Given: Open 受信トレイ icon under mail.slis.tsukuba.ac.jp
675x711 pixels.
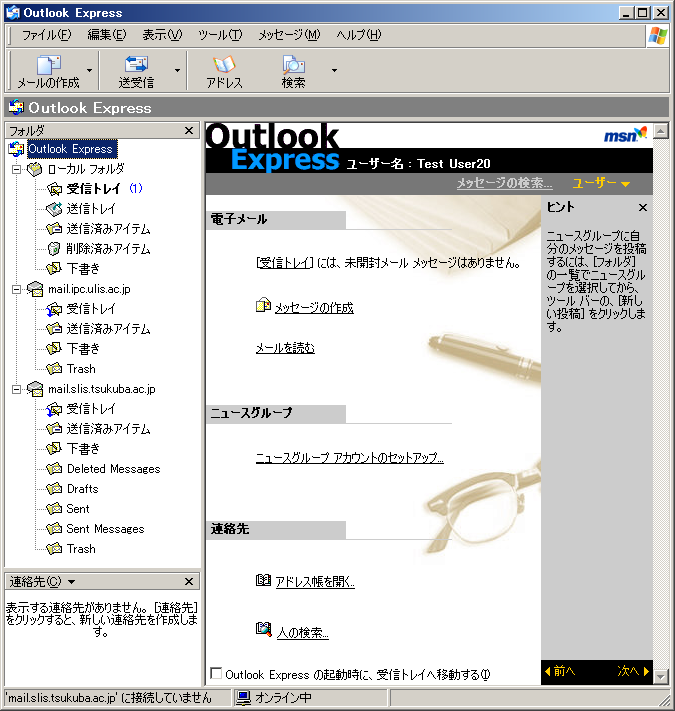Looking at the screenshot, I should coord(54,409).
